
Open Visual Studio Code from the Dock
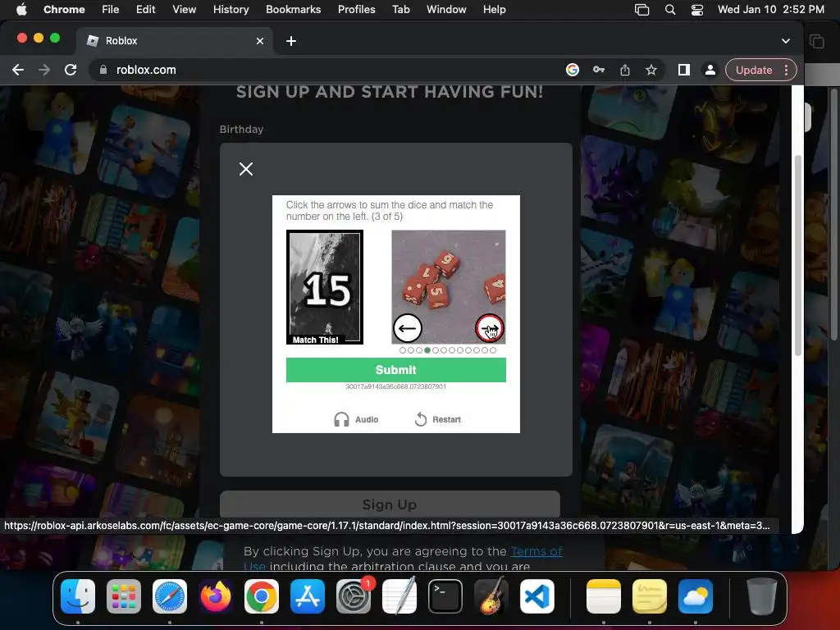pos(537,596)
